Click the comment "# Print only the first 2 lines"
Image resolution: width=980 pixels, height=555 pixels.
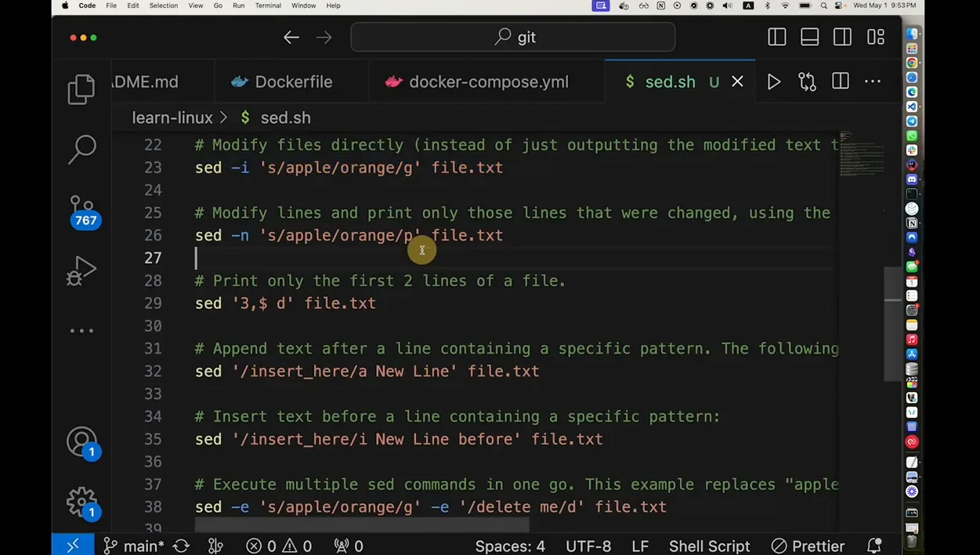coord(380,281)
